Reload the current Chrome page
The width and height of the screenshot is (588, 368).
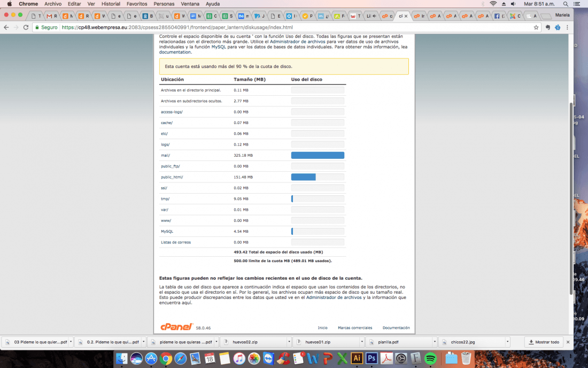(x=26, y=27)
